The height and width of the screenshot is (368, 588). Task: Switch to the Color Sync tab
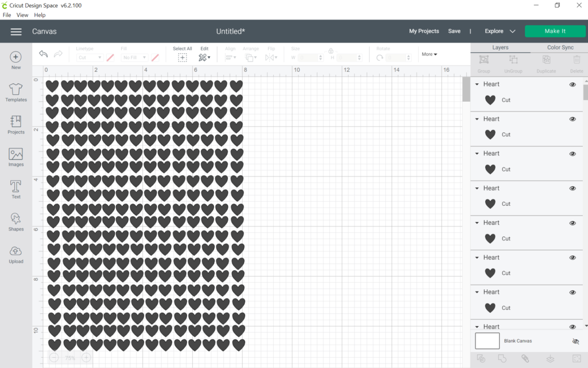560,48
